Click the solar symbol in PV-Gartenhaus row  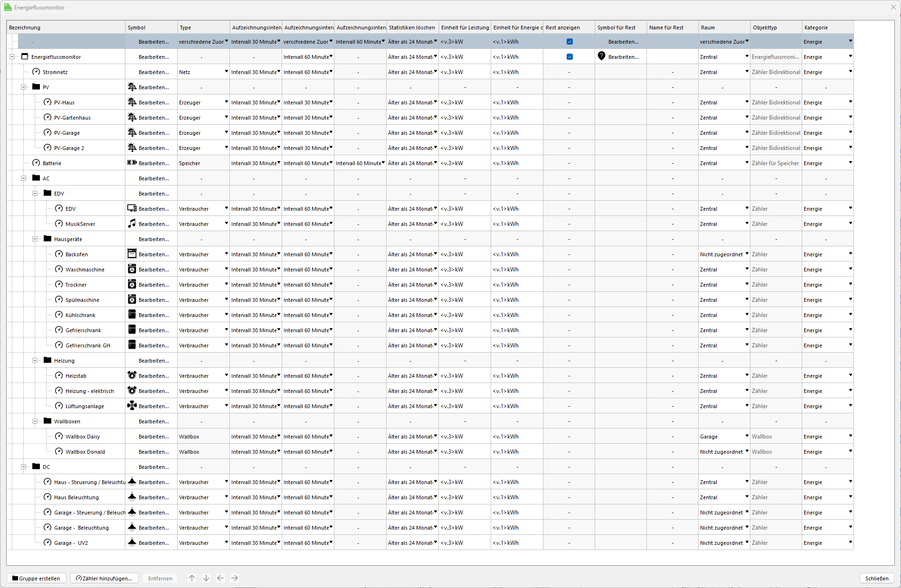132,117
